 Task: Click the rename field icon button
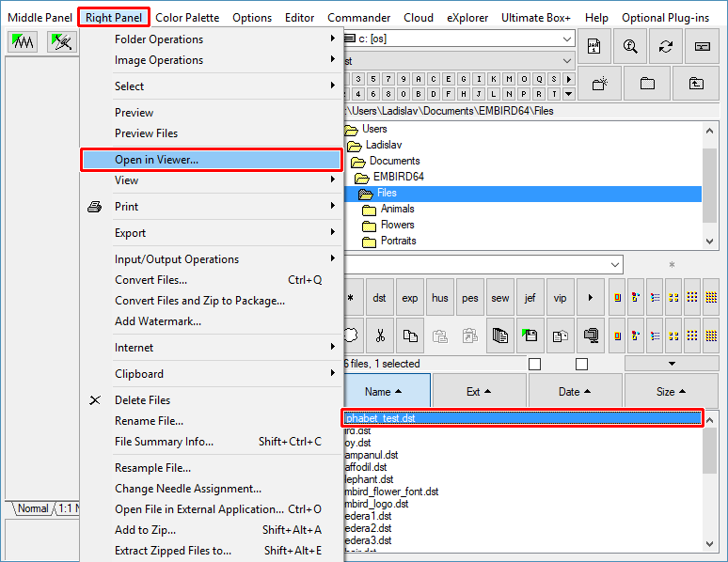(702, 46)
